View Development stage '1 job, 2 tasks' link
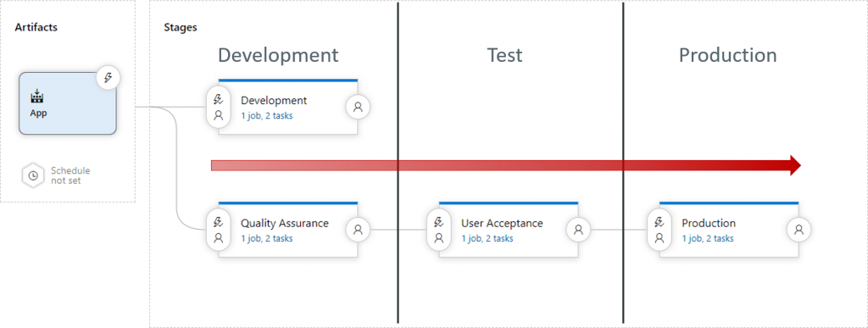Image resolution: width=868 pixels, height=328 pixels. (x=267, y=116)
